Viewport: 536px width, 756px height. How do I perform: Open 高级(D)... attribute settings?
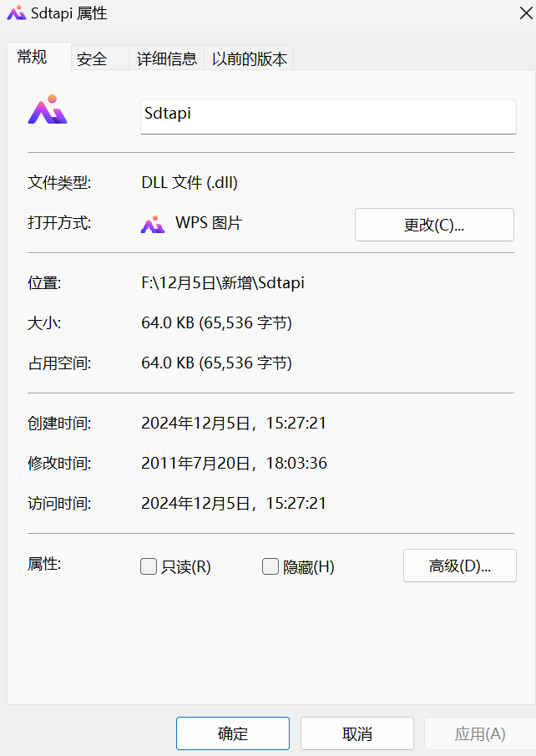click(x=460, y=566)
